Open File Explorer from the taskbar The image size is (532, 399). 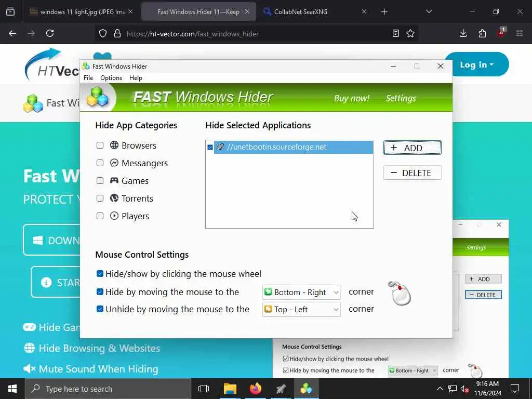230,389
